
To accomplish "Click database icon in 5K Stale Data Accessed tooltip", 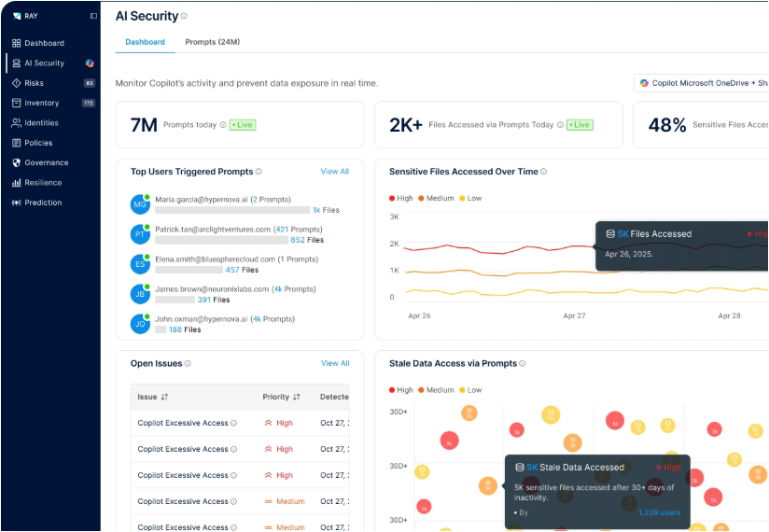I will click(520, 468).
